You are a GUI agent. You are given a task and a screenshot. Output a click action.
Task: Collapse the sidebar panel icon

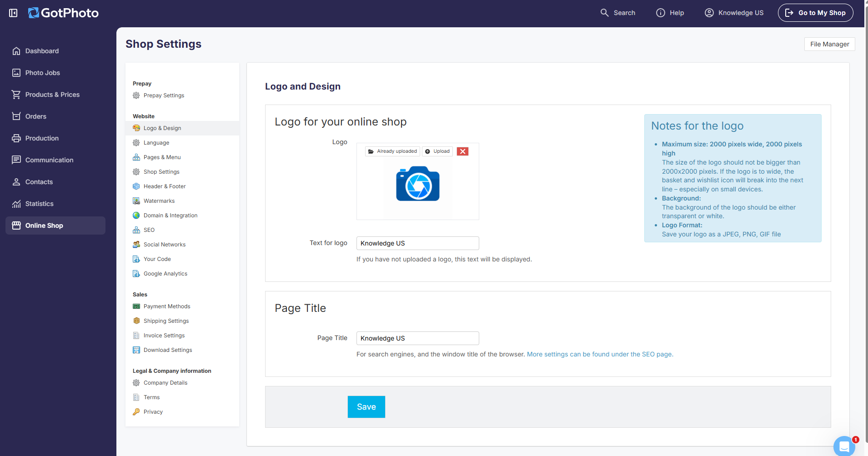tap(13, 13)
